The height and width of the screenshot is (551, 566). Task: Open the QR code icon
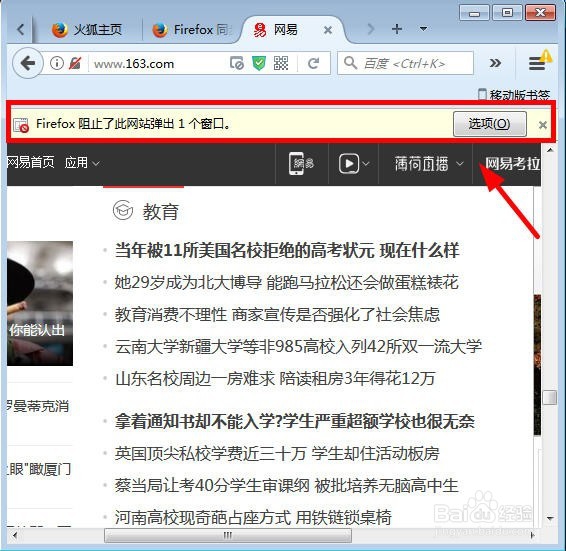pos(280,63)
